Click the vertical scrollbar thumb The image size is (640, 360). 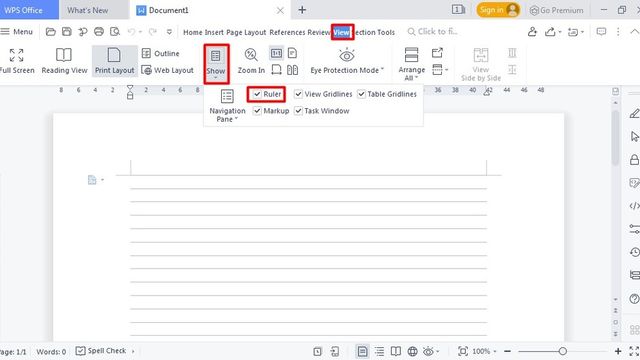pyautogui.click(x=616, y=138)
